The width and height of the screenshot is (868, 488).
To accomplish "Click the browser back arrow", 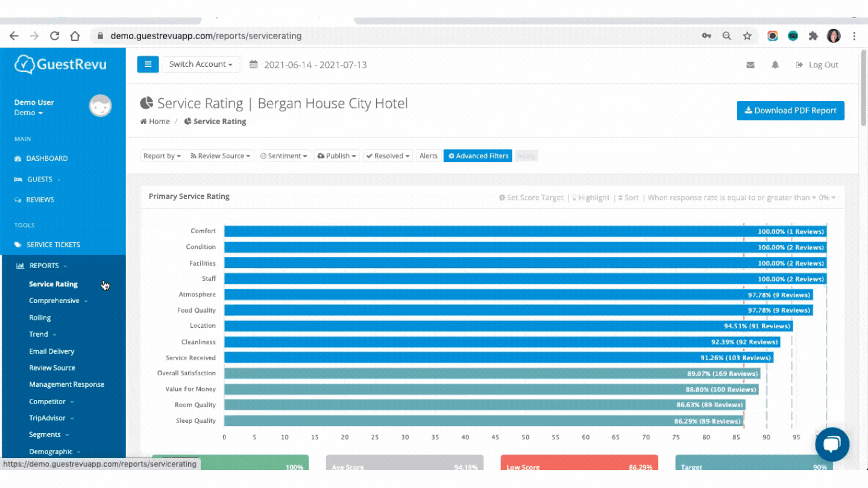I will coord(14,36).
